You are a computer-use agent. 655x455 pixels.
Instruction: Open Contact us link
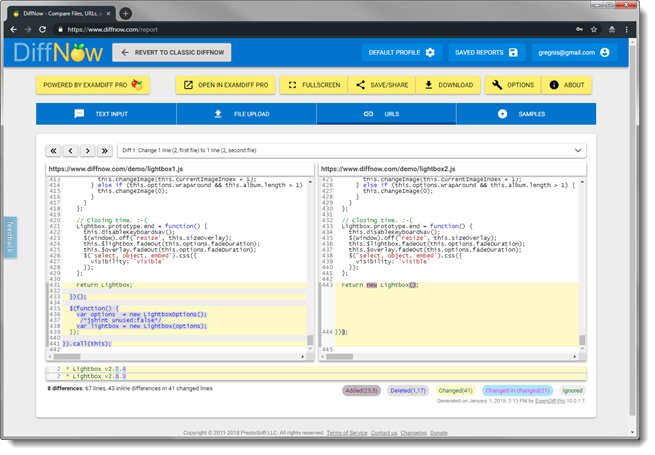pos(384,433)
